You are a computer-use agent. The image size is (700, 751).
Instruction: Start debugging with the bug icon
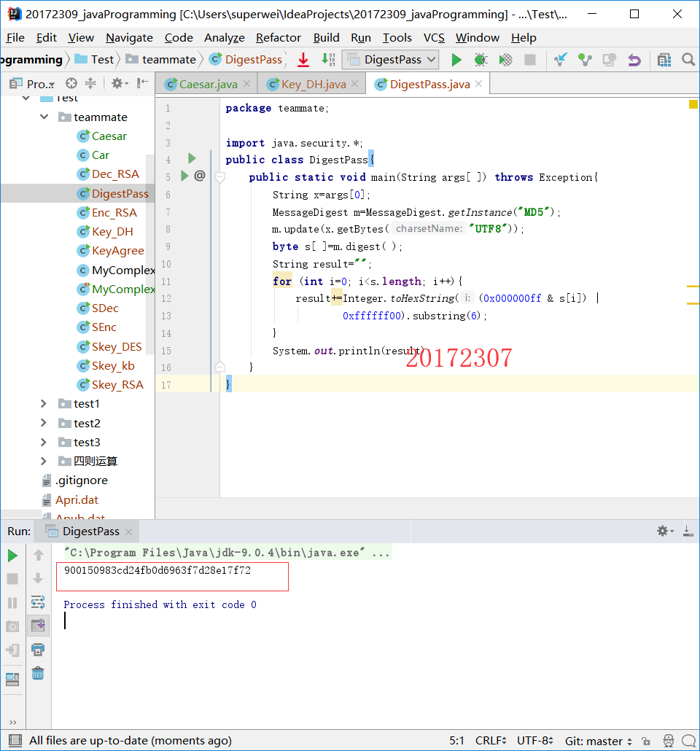tap(481, 60)
